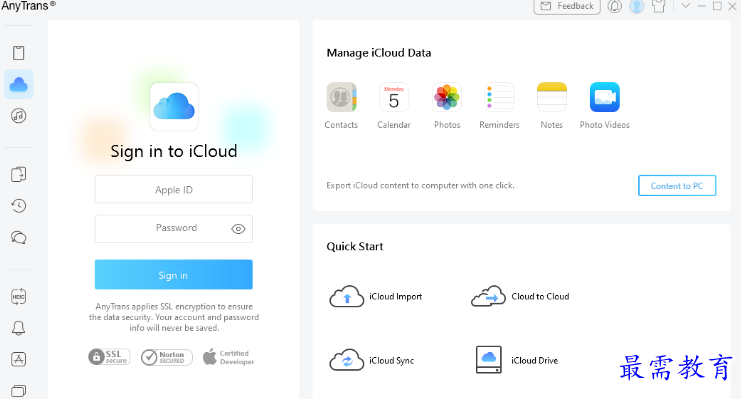Image resolution: width=741 pixels, height=399 pixels.
Task: Select the iCloud Manager sidebar icon
Action: pyautogui.click(x=18, y=84)
